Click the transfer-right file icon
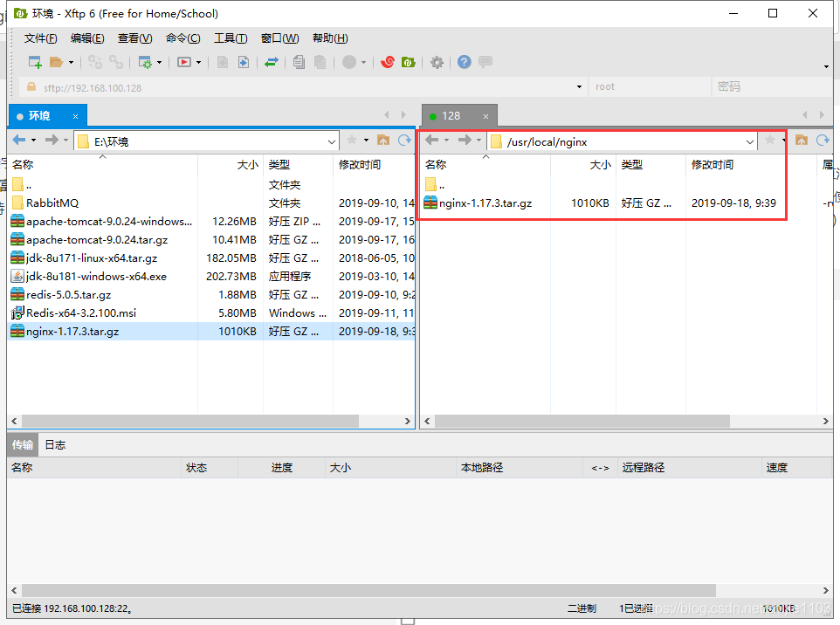The width and height of the screenshot is (840, 625). point(244,62)
